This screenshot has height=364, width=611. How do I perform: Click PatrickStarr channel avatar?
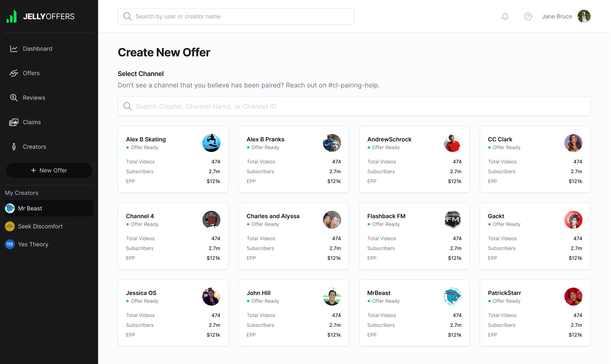click(573, 297)
